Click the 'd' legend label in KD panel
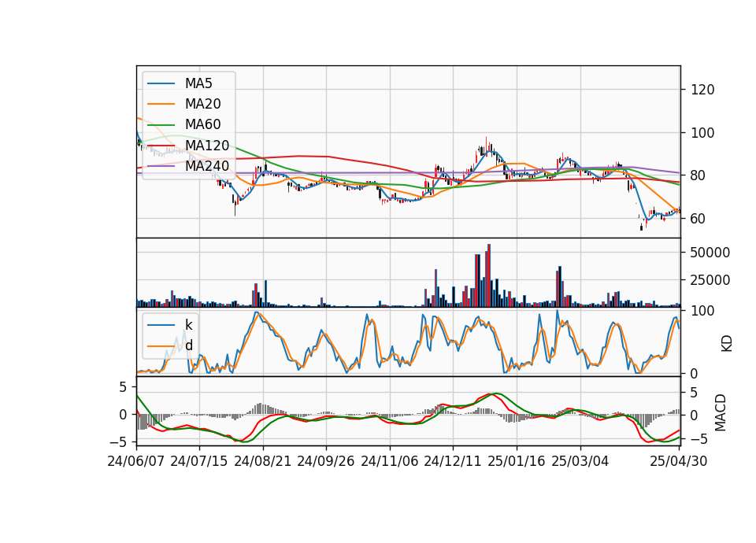756x543 pixels. pos(189,345)
